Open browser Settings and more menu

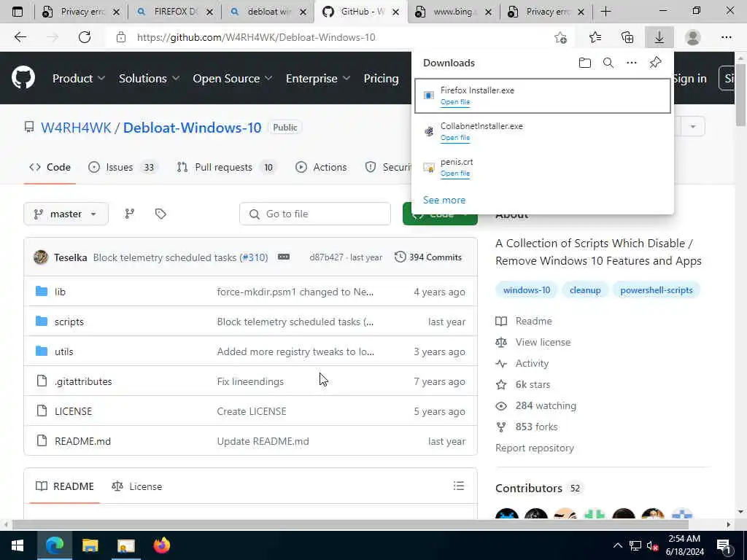pyautogui.click(x=726, y=37)
